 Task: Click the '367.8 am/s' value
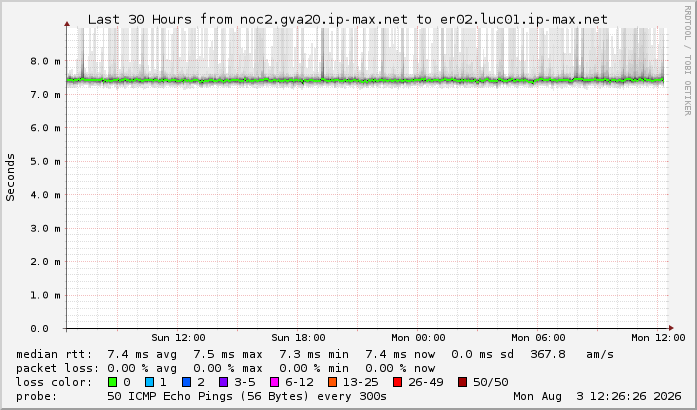pyautogui.click(x=572, y=354)
